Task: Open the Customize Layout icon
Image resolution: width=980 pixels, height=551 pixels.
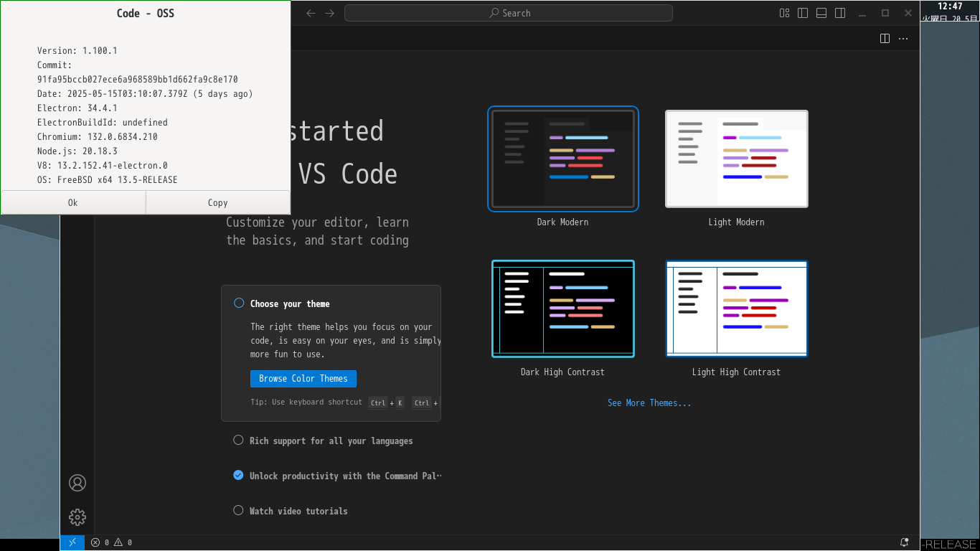Action: (x=784, y=13)
